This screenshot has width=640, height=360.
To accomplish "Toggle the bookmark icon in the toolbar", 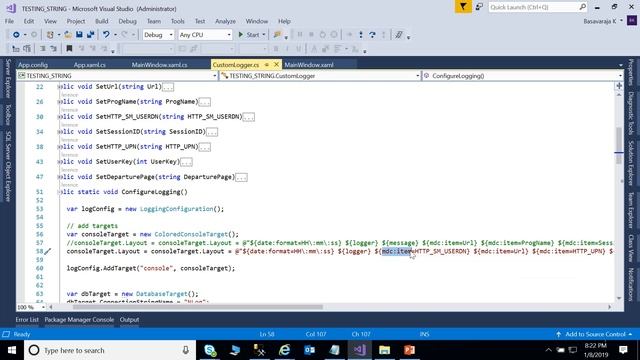I will pyautogui.click(x=69, y=49).
